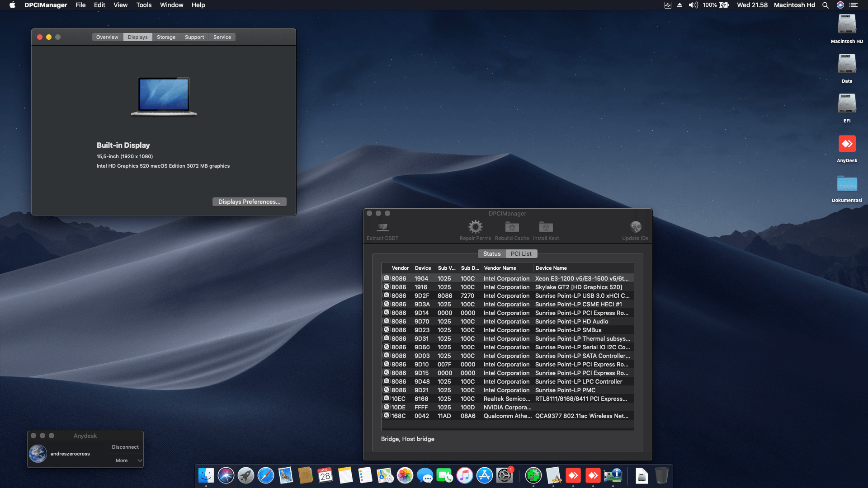The image size is (868, 488).
Task: Open Notes from the Dock
Action: [345, 475]
